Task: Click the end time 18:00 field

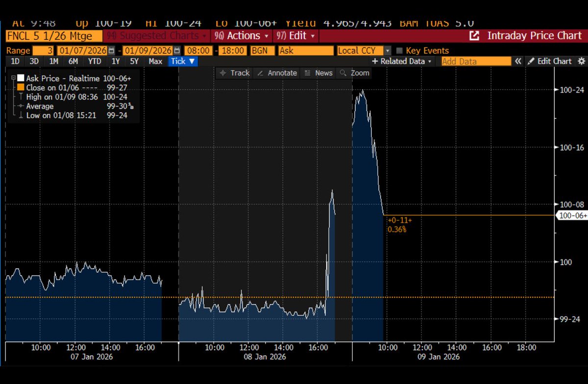Action: (232, 51)
